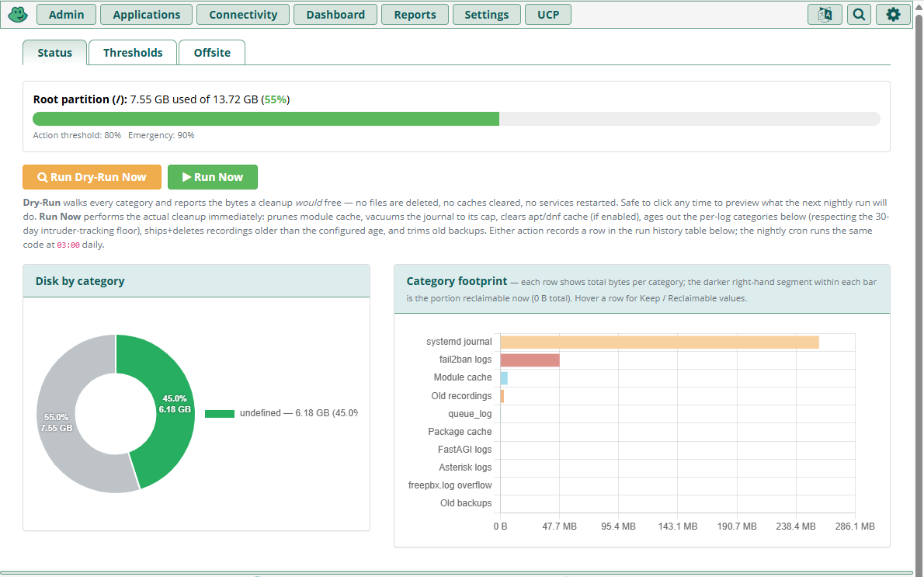Open the Reports menu
The width and height of the screenshot is (924, 577).
(415, 15)
